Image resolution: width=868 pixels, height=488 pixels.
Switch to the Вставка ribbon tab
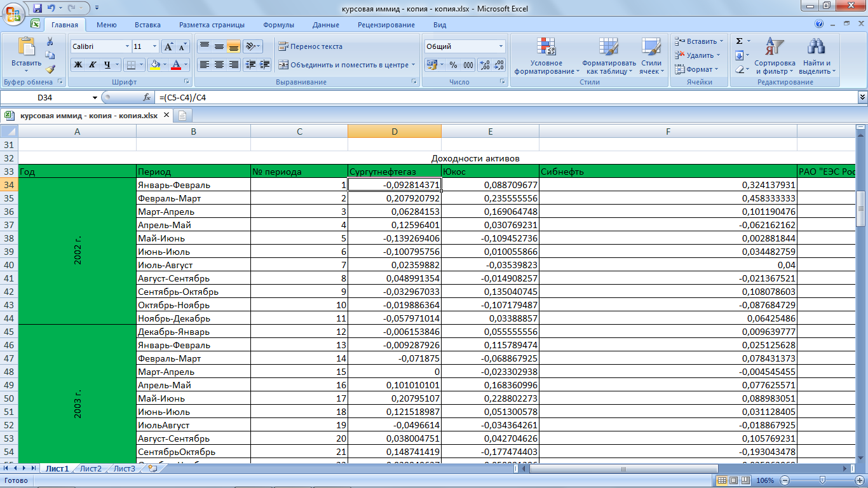point(147,25)
